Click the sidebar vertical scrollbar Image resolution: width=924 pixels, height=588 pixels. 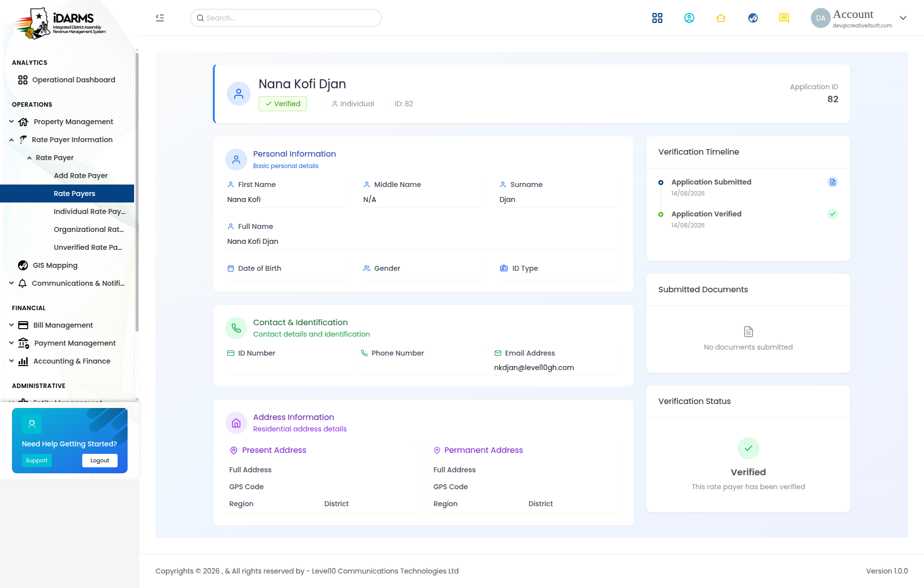pyautogui.click(x=137, y=192)
